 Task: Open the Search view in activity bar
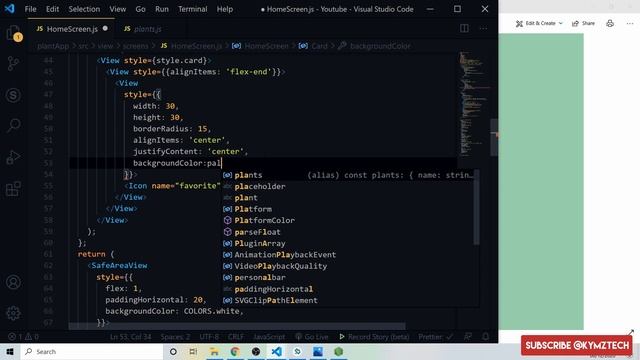pyautogui.click(x=13, y=125)
